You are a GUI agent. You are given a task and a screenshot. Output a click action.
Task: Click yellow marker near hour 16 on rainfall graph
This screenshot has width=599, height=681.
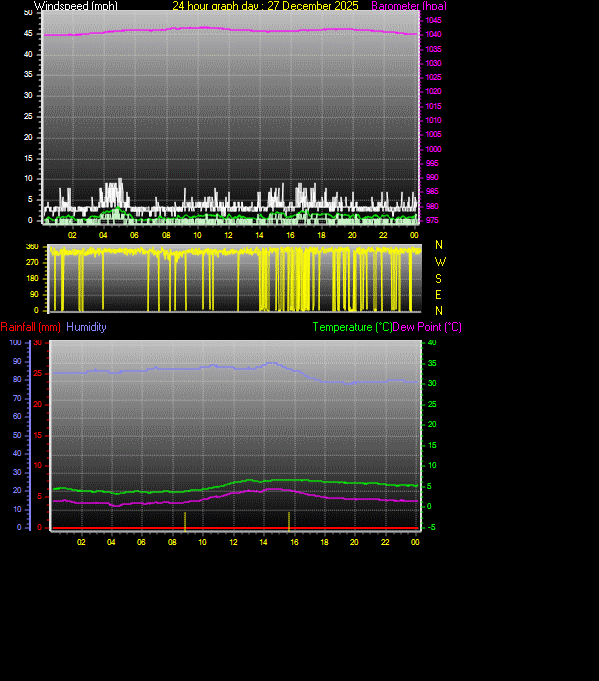(x=289, y=521)
